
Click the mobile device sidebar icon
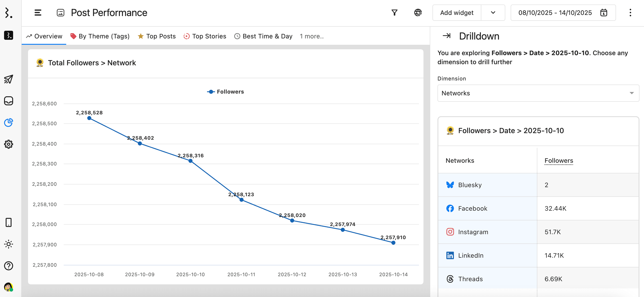9,222
